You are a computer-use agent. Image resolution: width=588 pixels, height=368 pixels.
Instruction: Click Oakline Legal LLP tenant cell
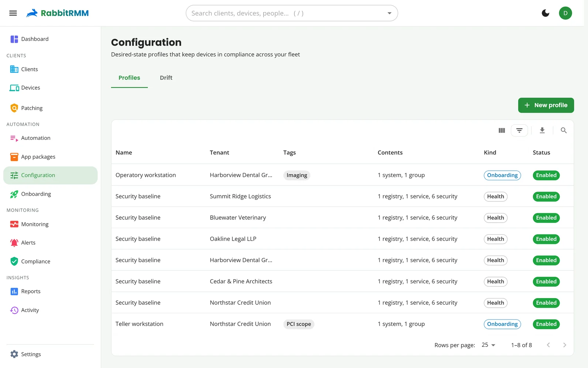(233, 239)
